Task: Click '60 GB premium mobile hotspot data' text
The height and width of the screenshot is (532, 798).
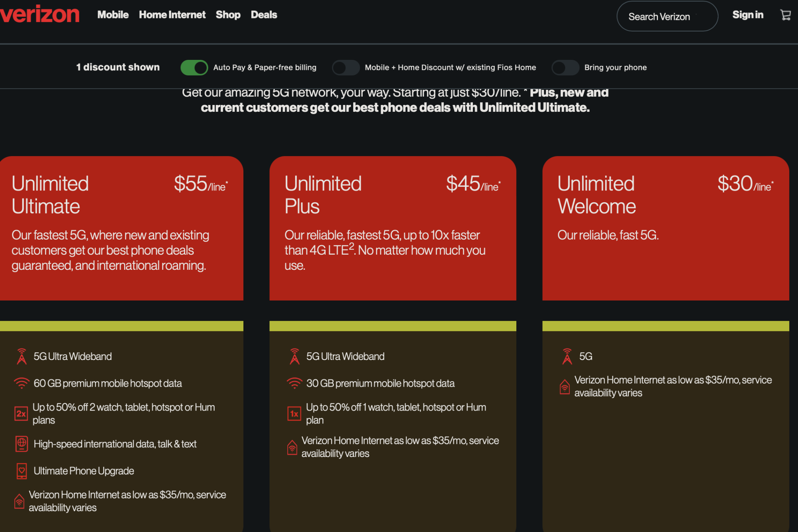Action: tap(108, 383)
